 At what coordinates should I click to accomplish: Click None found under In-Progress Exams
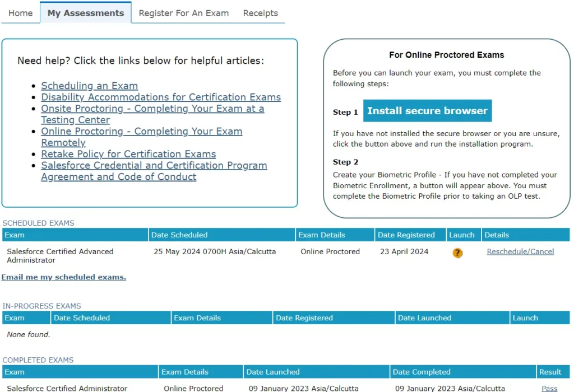click(x=28, y=334)
